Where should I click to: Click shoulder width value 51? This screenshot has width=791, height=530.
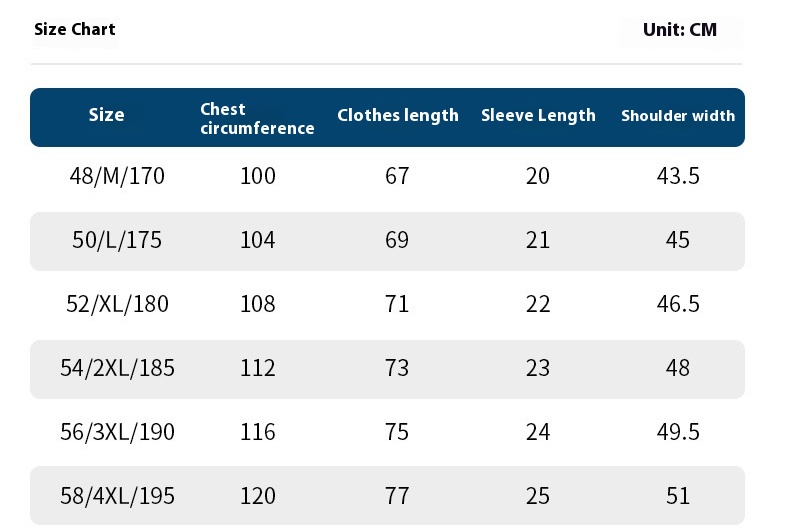click(677, 496)
